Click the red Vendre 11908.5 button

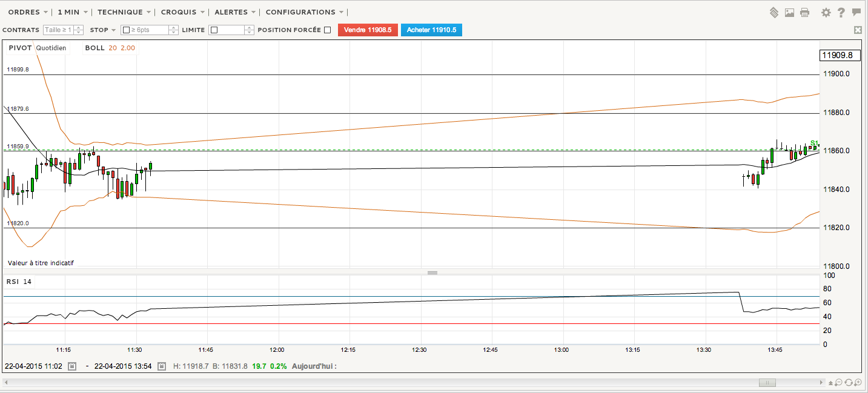click(368, 30)
